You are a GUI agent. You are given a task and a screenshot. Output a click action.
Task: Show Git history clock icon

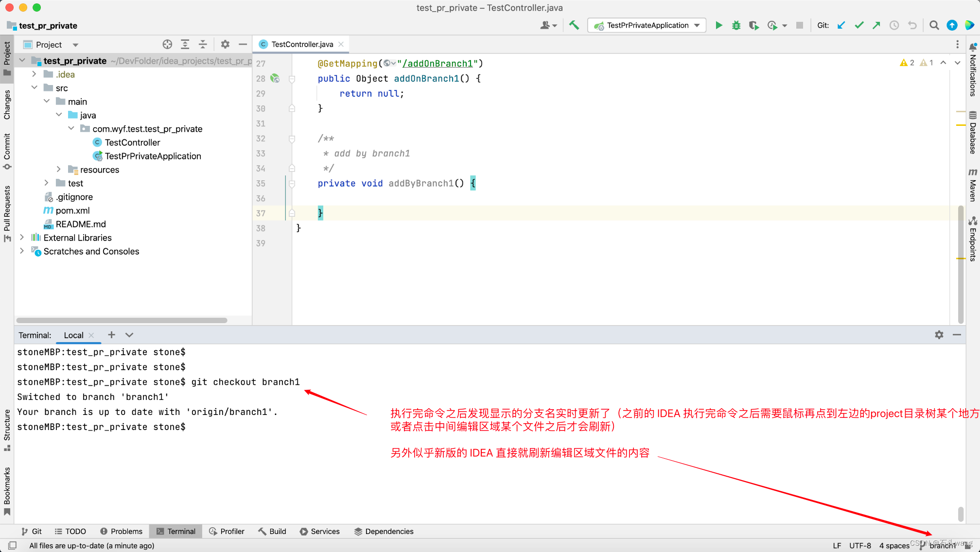[x=894, y=25]
